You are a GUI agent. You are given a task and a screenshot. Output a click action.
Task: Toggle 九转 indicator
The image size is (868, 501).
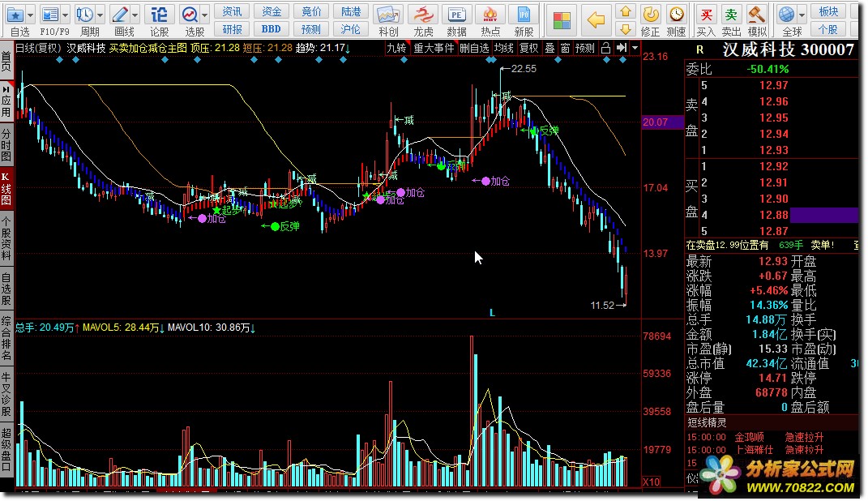tap(396, 48)
